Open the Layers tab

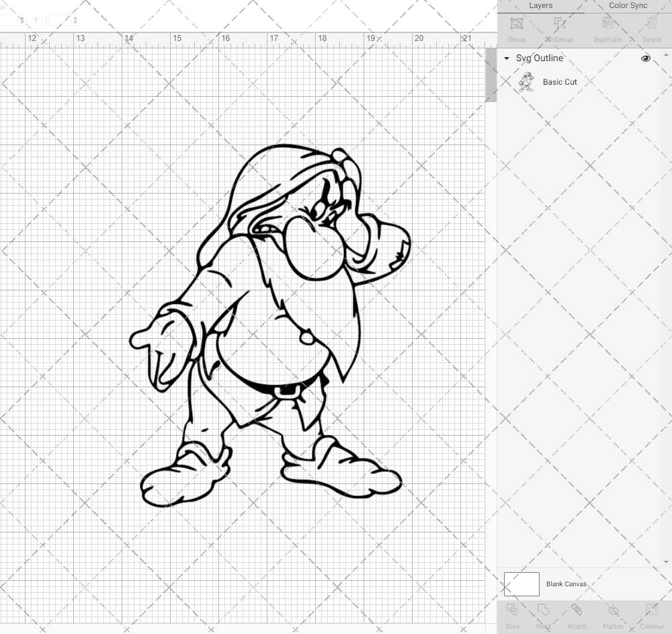(x=540, y=5)
